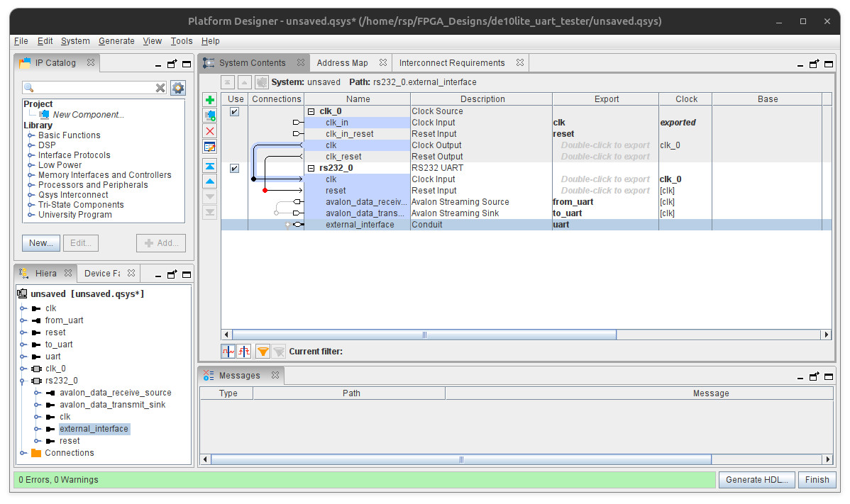850x504 pixels.
Task: Expand the Connections node in the hierarchy
Action: tap(23, 453)
